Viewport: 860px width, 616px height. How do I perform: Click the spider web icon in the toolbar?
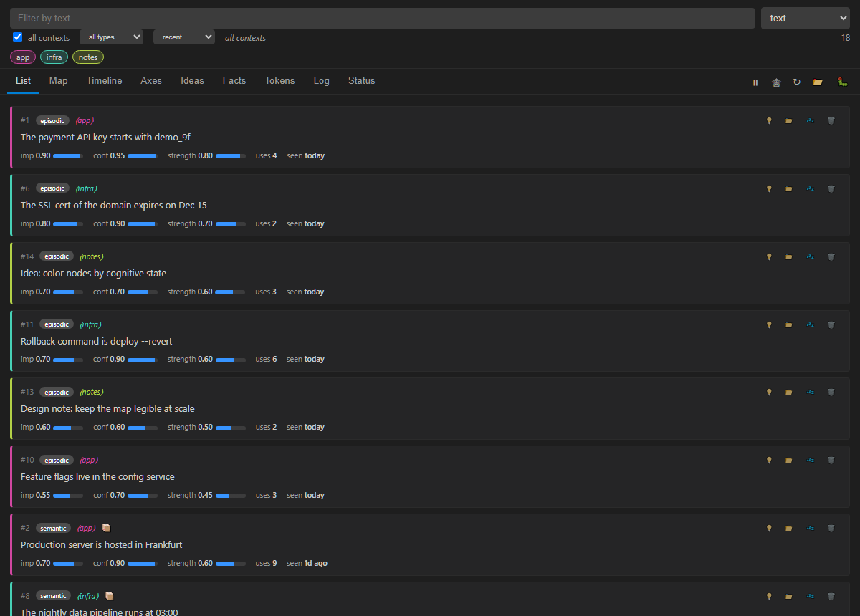(776, 82)
